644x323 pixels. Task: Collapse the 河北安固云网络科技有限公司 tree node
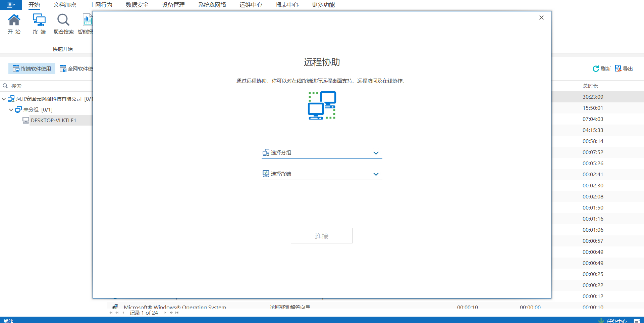pos(4,99)
